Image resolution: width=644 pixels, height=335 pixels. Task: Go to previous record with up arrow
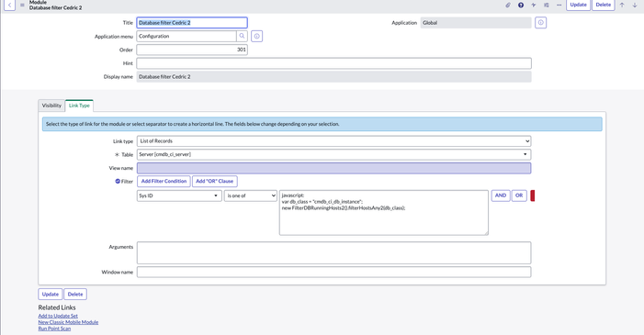pyautogui.click(x=622, y=5)
